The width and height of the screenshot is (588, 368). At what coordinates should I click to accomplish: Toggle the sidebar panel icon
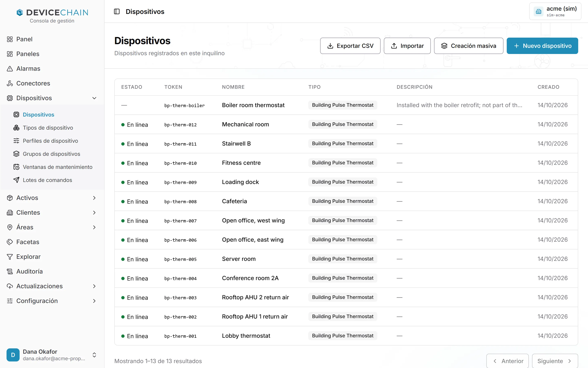(x=117, y=11)
